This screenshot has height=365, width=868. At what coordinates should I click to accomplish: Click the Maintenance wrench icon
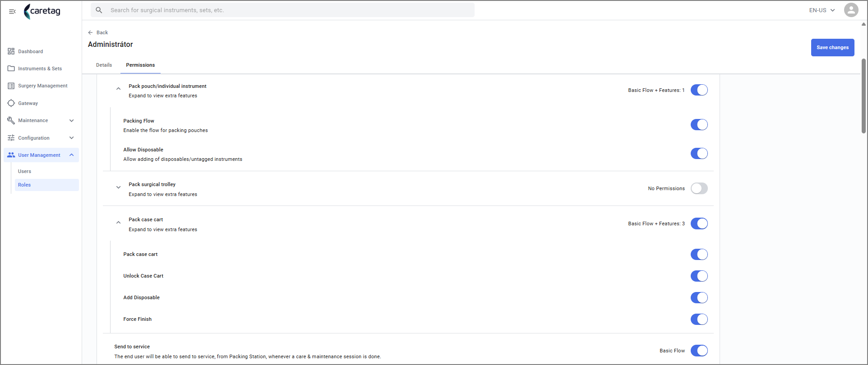11,120
